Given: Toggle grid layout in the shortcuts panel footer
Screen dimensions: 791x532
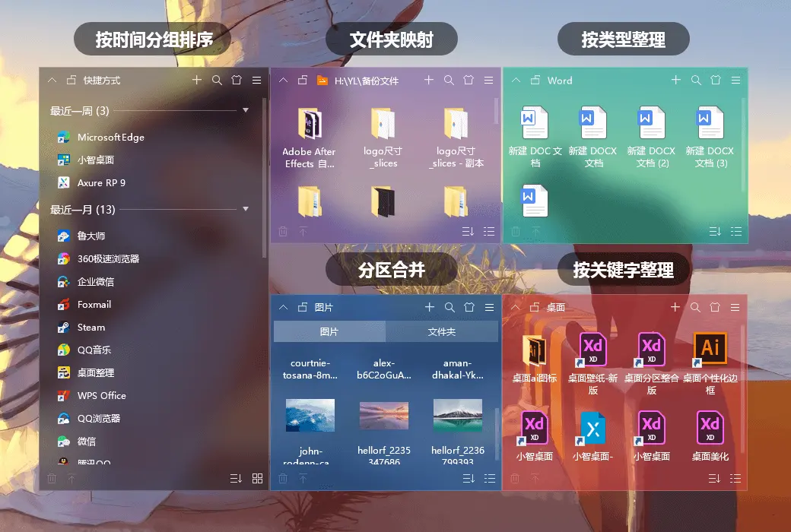Looking at the screenshot, I should [x=257, y=479].
